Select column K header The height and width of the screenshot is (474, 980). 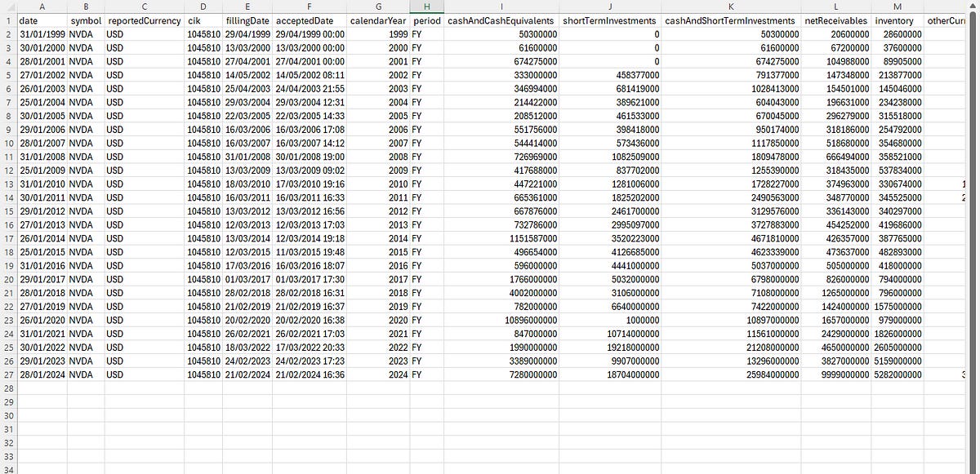pos(731,6)
